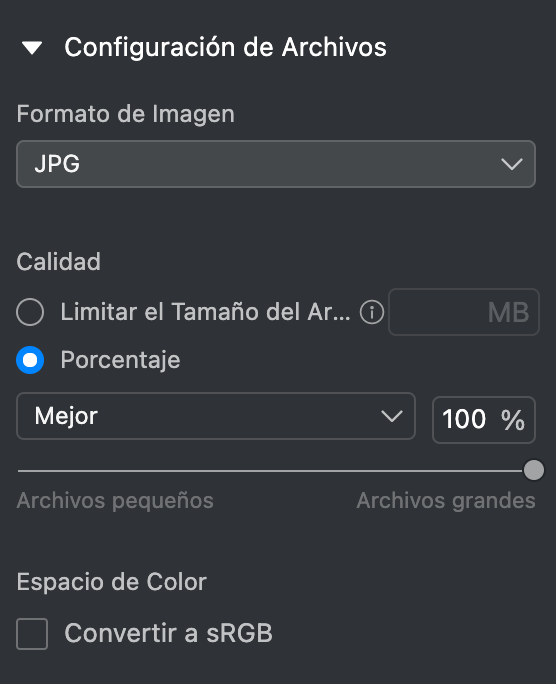Select the Porcentaje radio button
The width and height of the screenshot is (556, 684).
(30, 360)
